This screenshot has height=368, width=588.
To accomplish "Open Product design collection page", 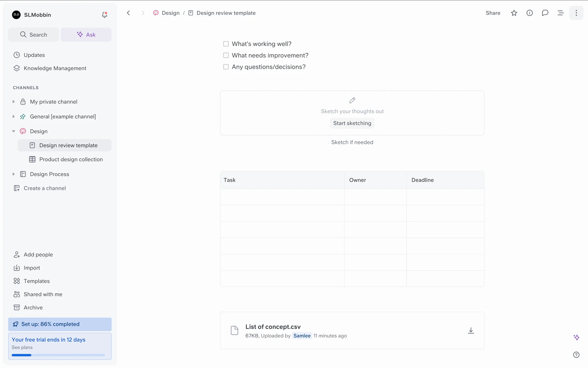I will click(x=71, y=159).
